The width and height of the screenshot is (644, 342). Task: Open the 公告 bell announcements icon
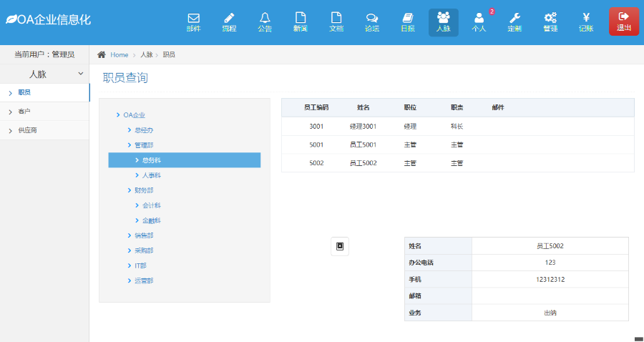point(265,23)
